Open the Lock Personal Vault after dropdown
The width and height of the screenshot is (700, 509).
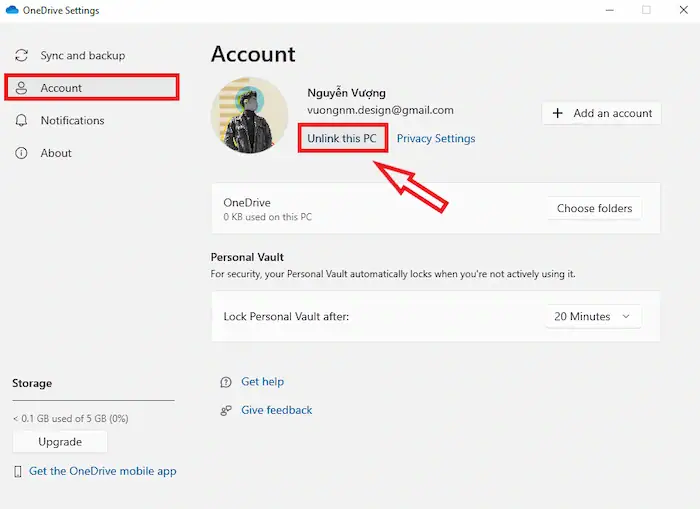(593, 317)
